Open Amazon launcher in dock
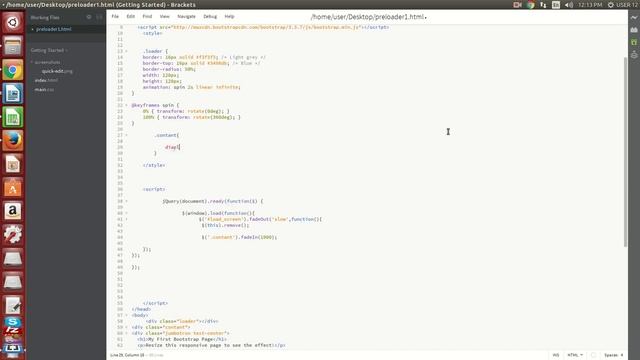This screenshot has width=640, height=360. coord(13,211)
